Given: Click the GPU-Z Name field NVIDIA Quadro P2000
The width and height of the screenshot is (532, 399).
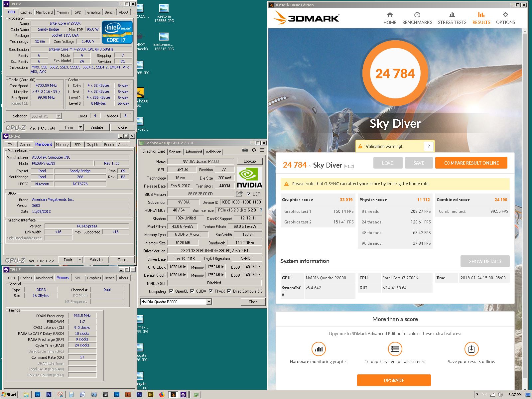Looking at the screenshot, I should pos(200,162).
